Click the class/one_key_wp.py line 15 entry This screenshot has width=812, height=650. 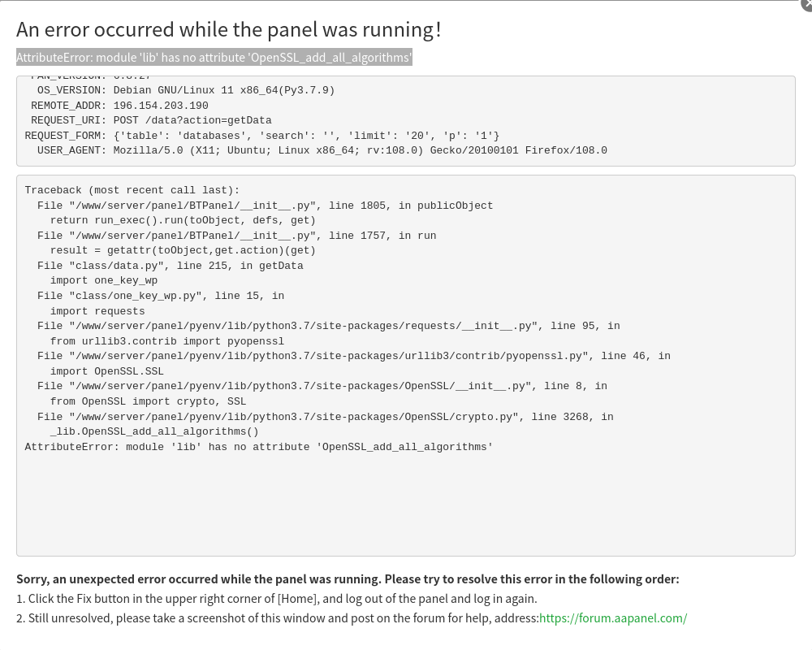(x=160, y=297)
